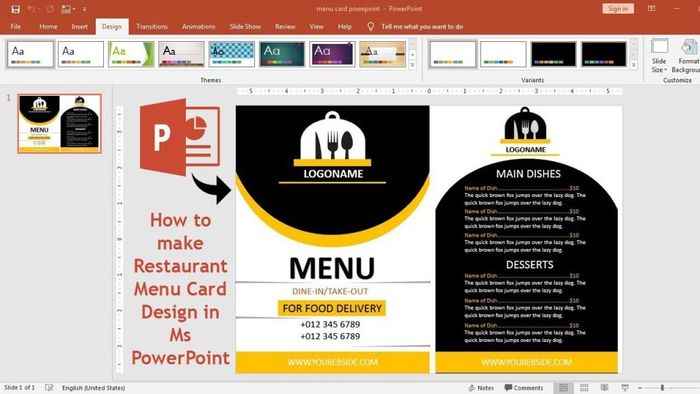The width and height of the screenshot is (700, 394).
Task: Switch to the Insert tab
Action: pyautogui.click(x=79, y=27)
